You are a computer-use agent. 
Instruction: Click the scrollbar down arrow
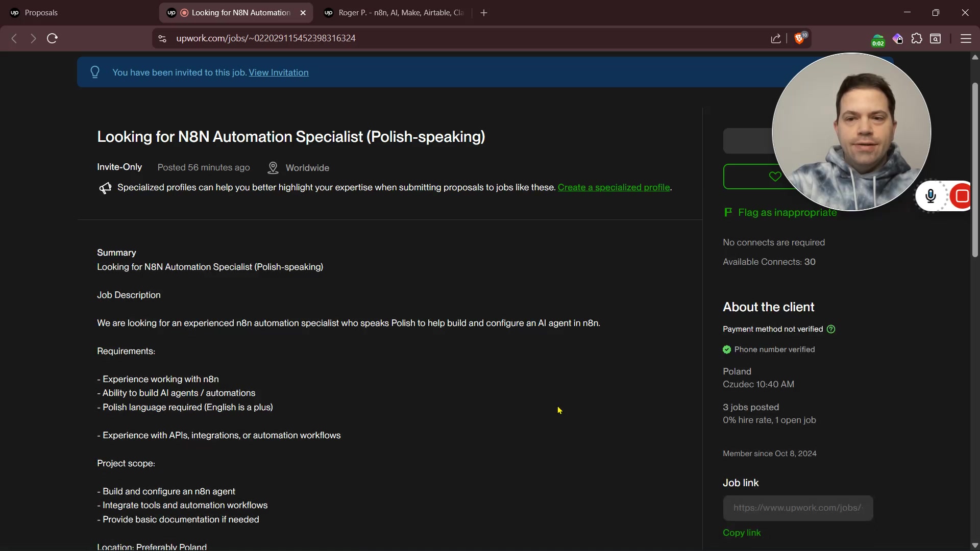[x=975, y=545]
